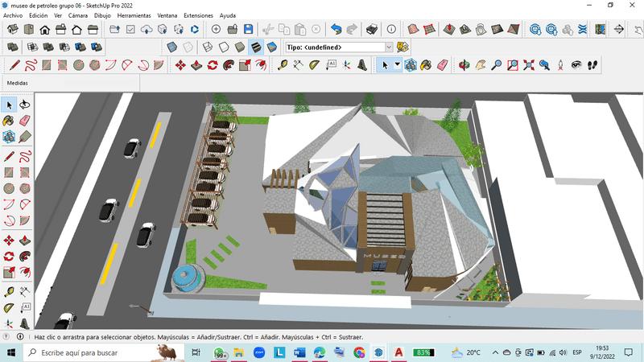Activate the Push/Pull tool in horizontal toolbar

pos(196,65)
